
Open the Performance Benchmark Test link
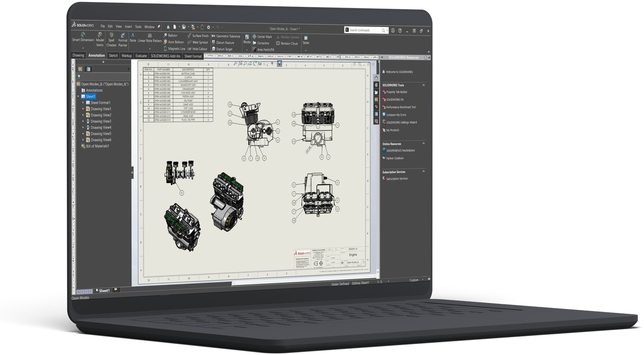[x=400, y=107]
